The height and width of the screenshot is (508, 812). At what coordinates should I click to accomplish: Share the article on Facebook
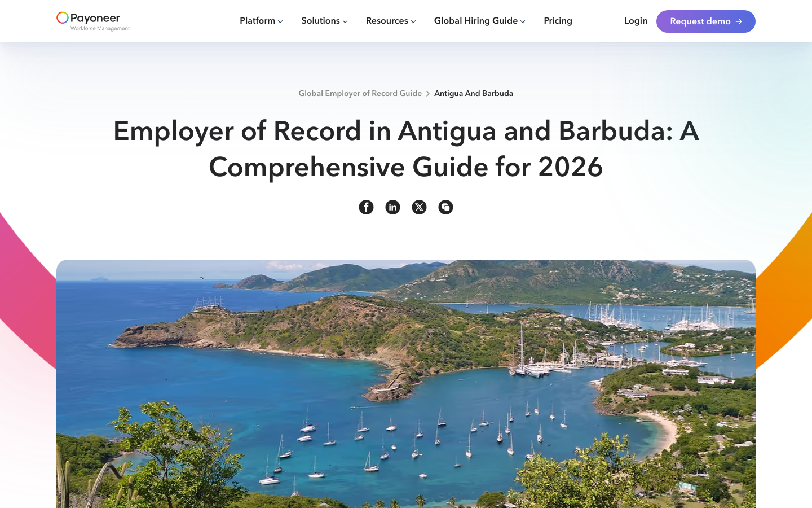point(366,207)
